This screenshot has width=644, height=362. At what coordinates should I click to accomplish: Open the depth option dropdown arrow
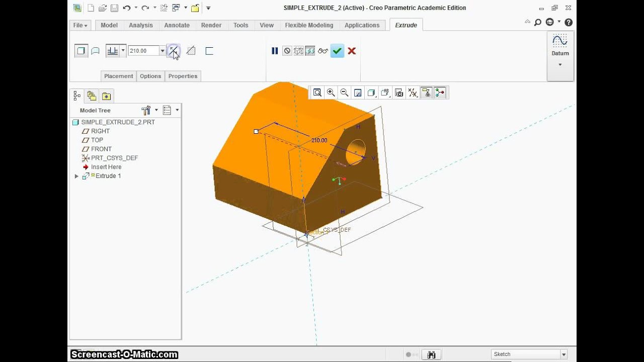point(123,51)
